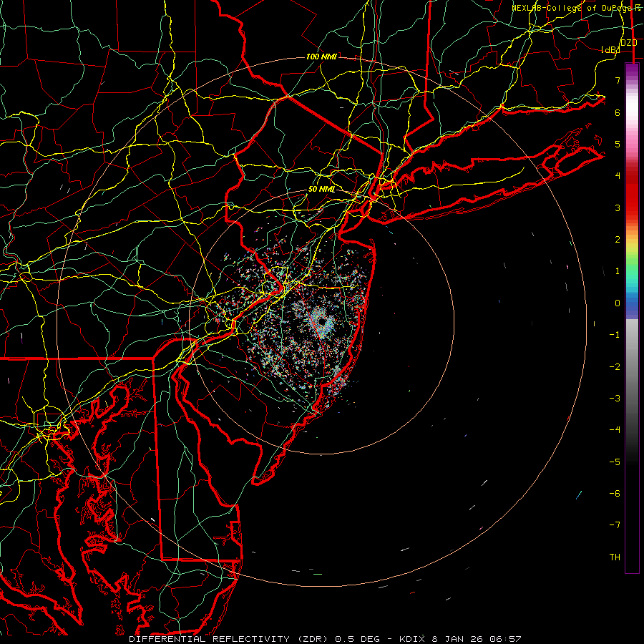Select the 2 tick on ZDR scale
Screen dimensions: 644x644
(x=618, y=240)
